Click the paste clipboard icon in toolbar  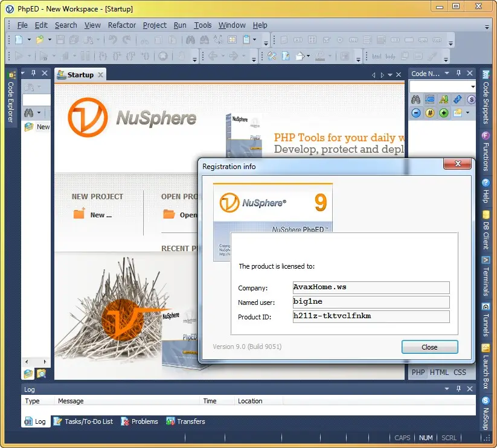pos(246,40)
